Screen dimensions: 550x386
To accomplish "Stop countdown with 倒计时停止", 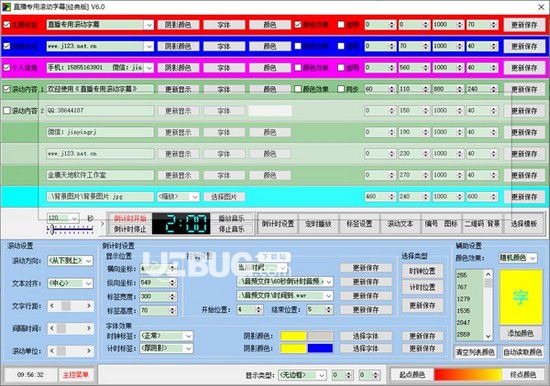I will pyautogui.click(x=130, y=229).
